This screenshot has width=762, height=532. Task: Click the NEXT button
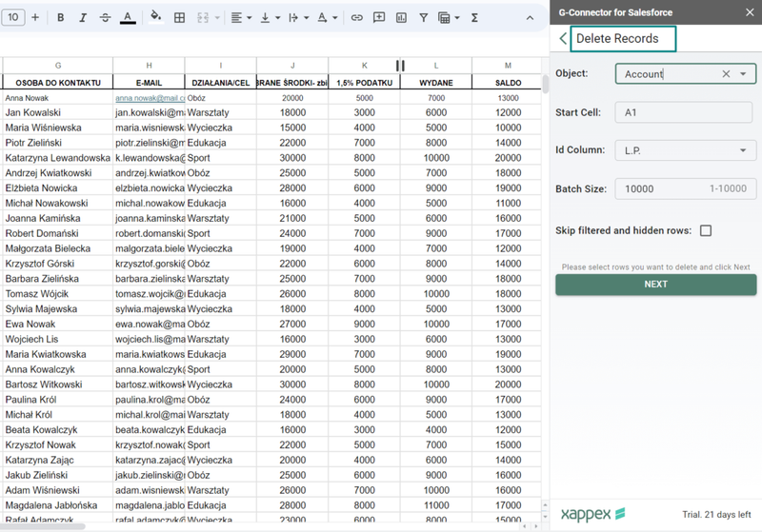(x=656, y=285)
